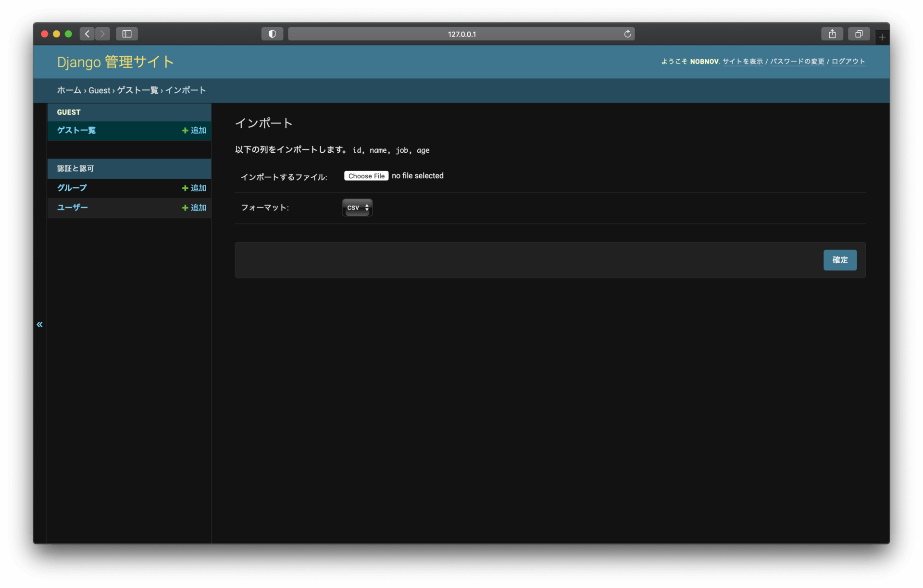Reload the current page

628,34
